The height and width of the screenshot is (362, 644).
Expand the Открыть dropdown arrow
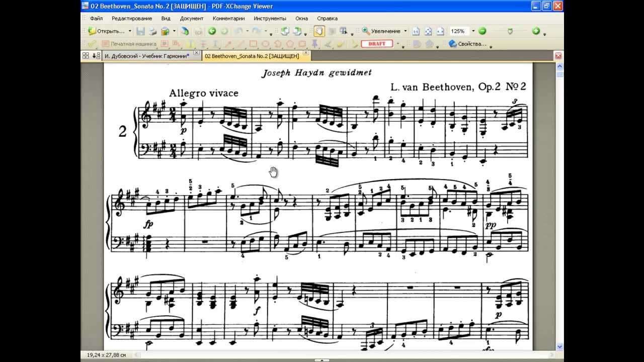[x=130, y=31]
